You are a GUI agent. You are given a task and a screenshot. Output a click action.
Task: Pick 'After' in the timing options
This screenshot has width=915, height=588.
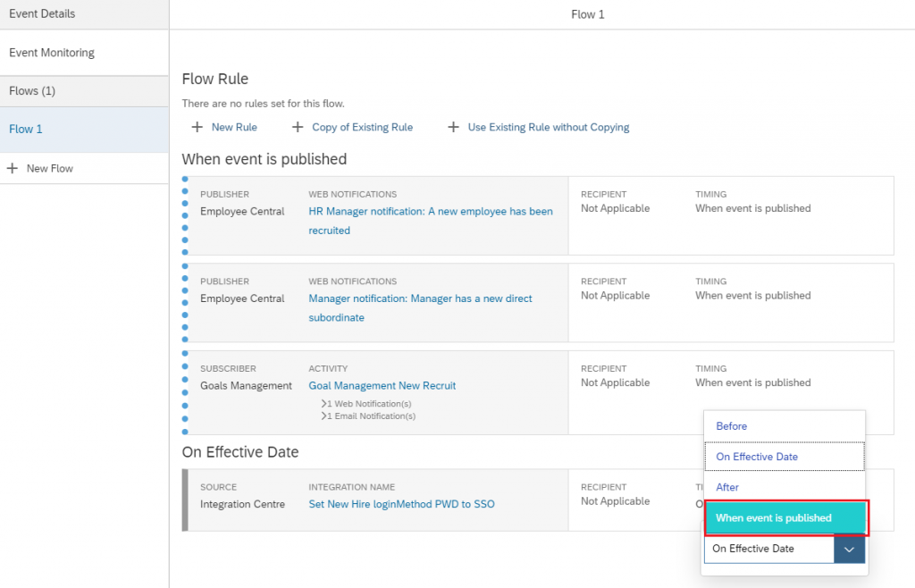click(785, 487)
